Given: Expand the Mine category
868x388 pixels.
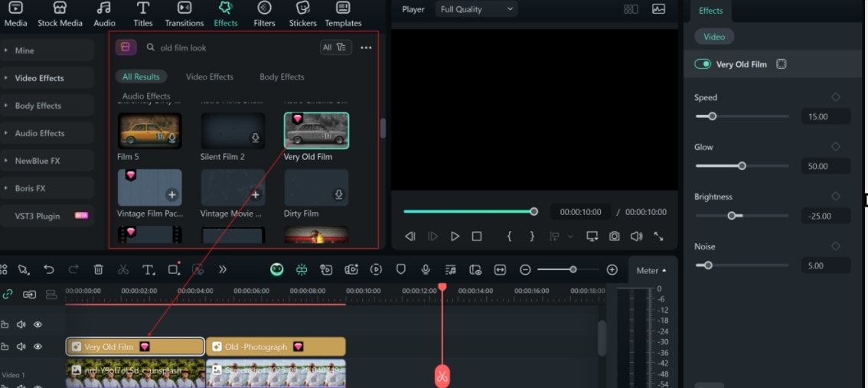Looking at the screenshot, I should 47,51.
